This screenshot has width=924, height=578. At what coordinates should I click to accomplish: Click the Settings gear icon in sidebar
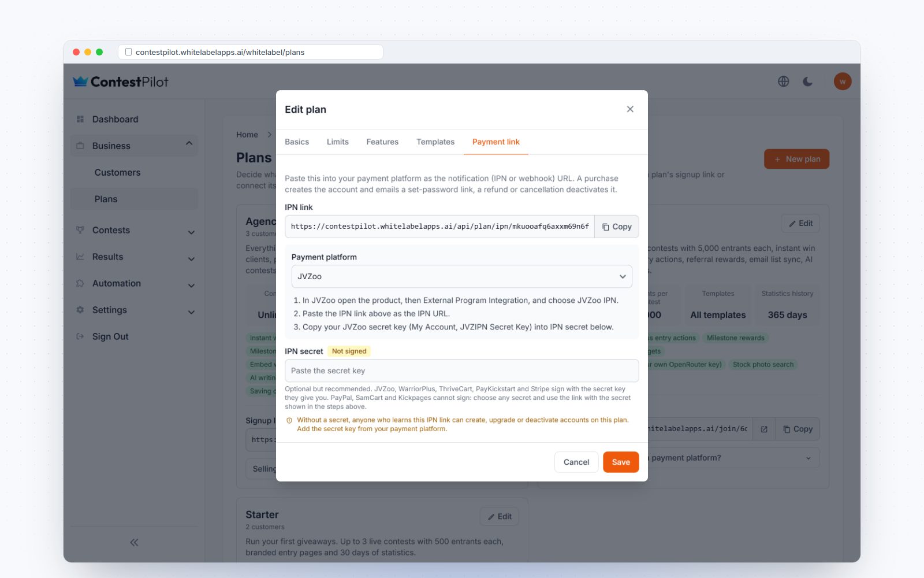pyautogui.click(x=80, y=310)
